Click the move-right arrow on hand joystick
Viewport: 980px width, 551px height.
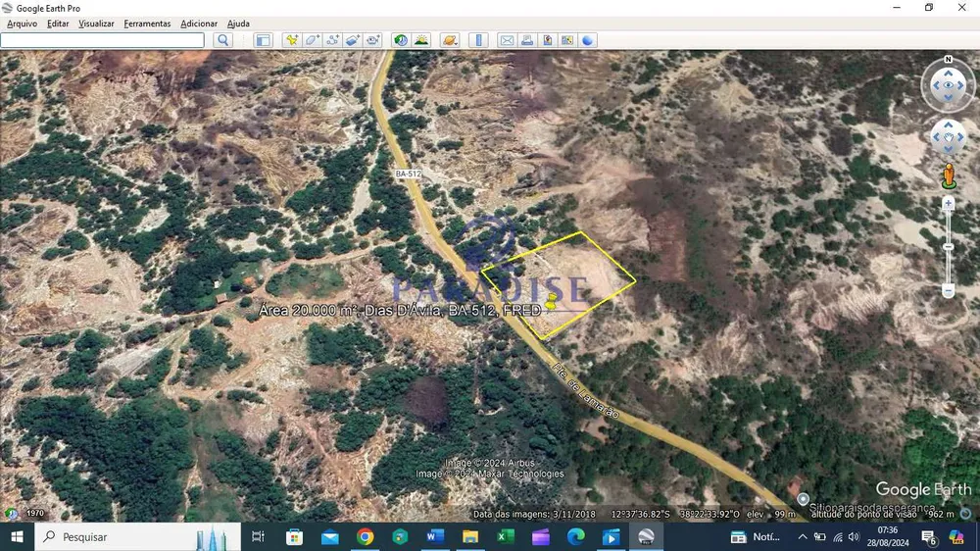[x=961, y=137]
